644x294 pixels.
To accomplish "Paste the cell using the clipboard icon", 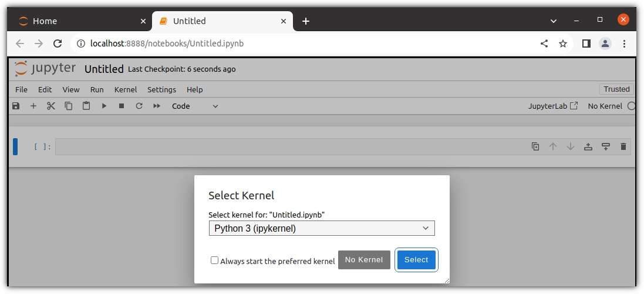I will [x=86, y=106].
